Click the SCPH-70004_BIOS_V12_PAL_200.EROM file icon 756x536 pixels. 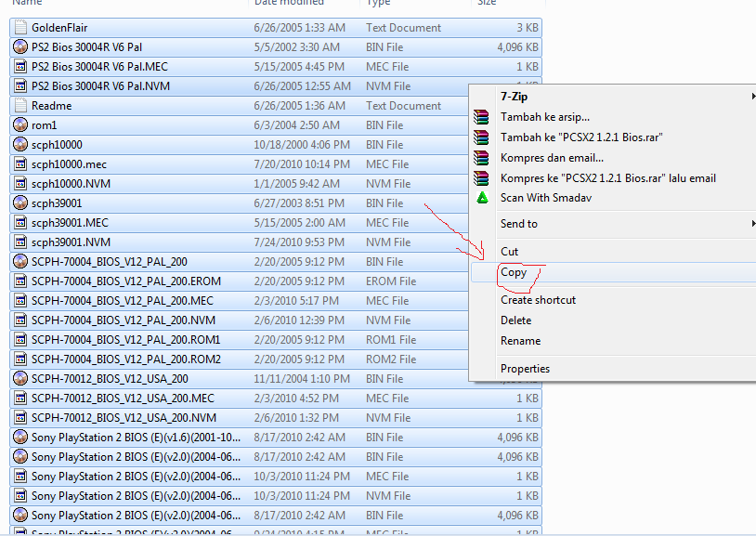pos(20,281)
